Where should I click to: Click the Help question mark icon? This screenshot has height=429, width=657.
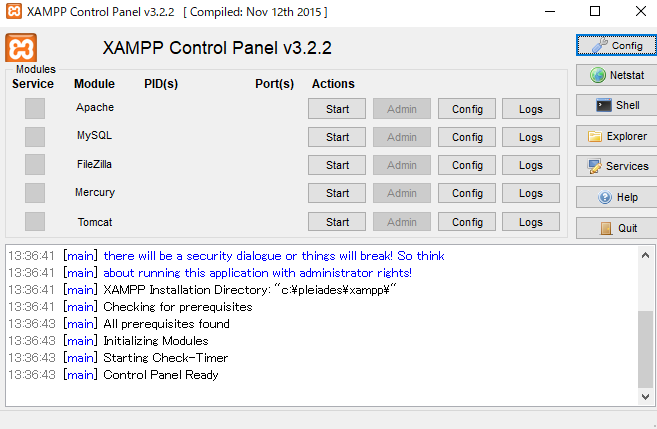616,197
